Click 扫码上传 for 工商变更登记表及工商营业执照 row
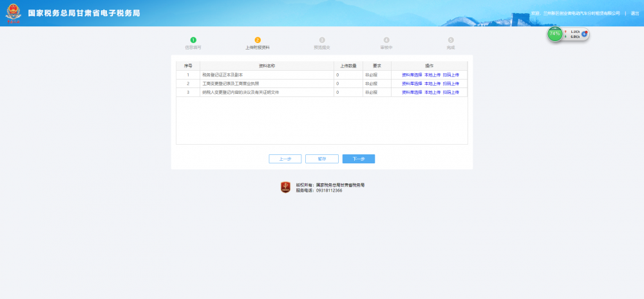Image resolution: width=644 pixels, height=299 pixels. point(451,84)
